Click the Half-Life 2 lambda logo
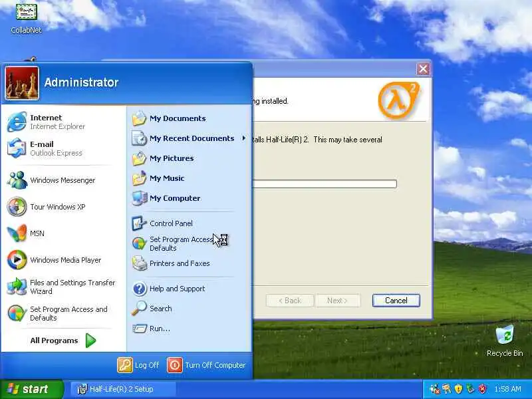532x399 pixels. (398, 100)
